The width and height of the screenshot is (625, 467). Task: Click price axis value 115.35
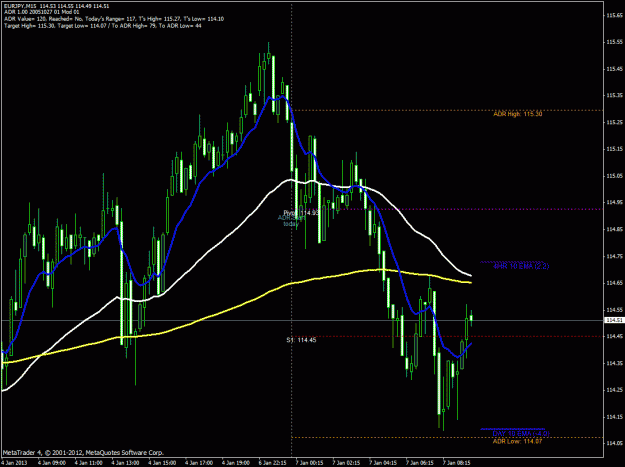(x=614, y=96)
